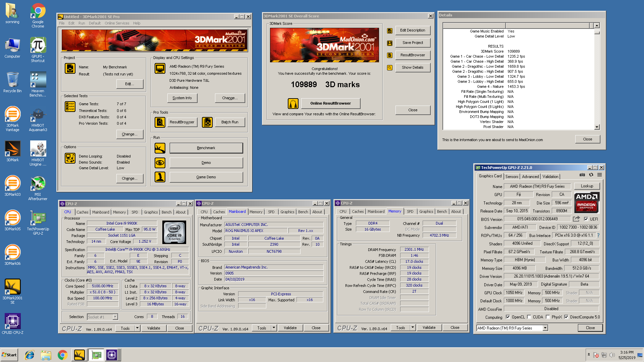This screenshot has height=362, width=644.
Task: Switch to SPD tab in CPU-Z Memory window
Action: (410, 212)
